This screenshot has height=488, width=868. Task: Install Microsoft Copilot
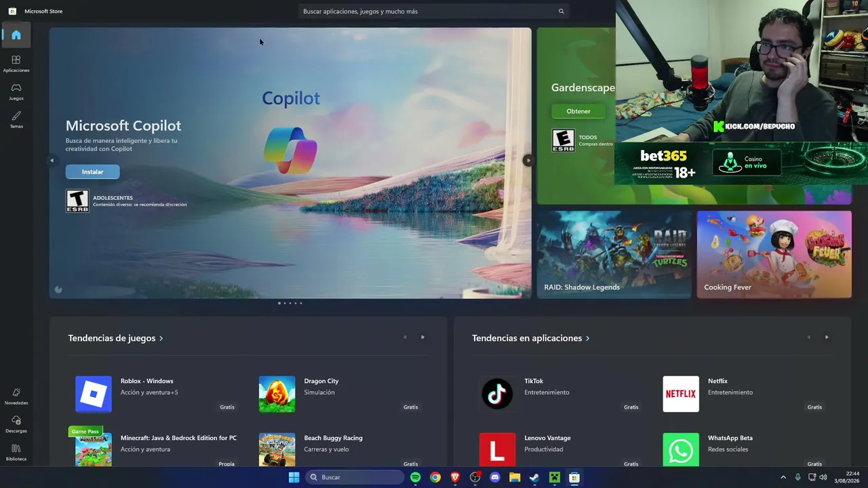[93, 172]
